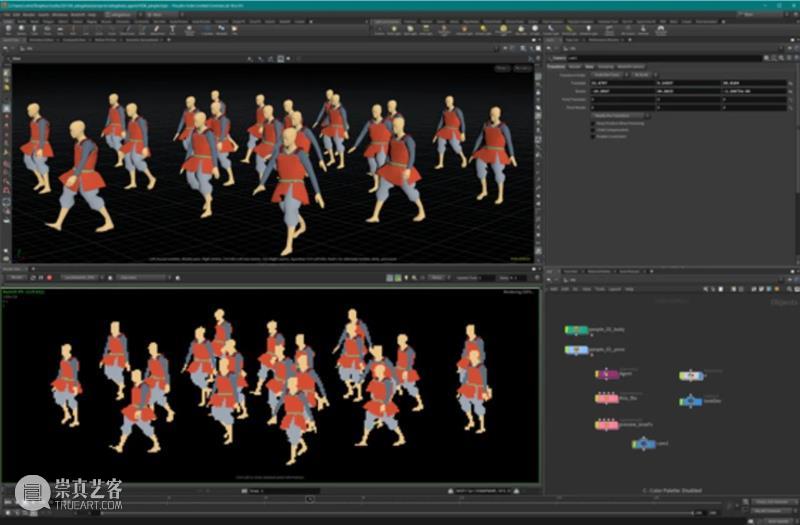This screenshot has width=800, height=525.
Task: Click the Translate X value field
Action: pyautogui.click(x=620, y=83)
